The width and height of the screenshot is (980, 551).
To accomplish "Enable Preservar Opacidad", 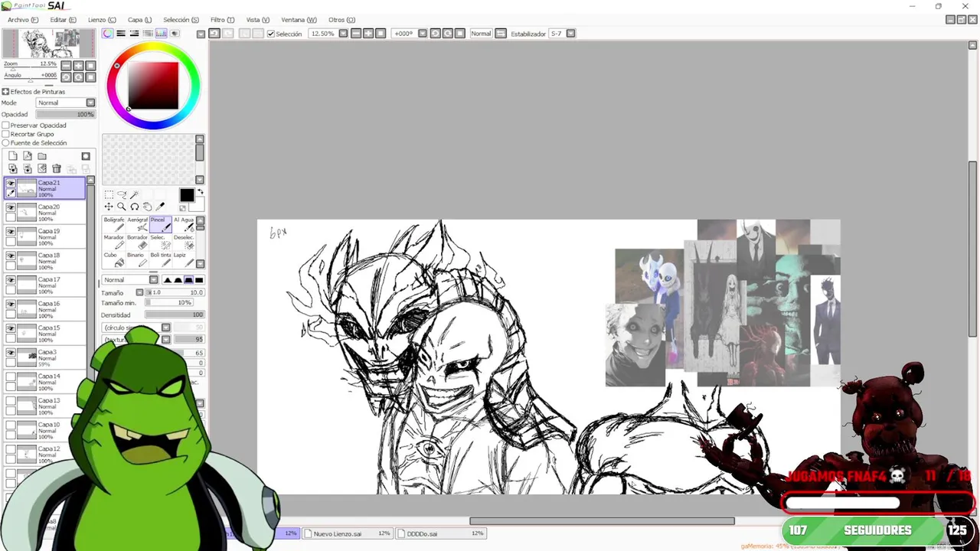I will [5, 126].
